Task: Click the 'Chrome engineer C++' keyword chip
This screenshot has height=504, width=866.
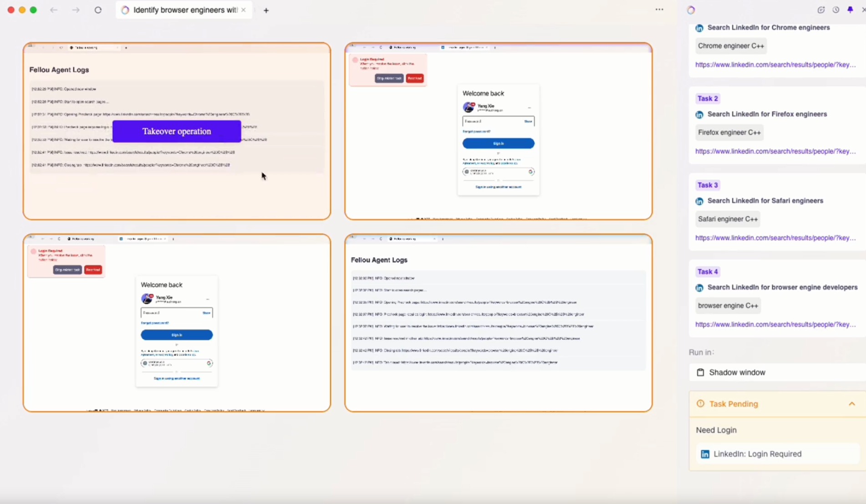Action: 731,46
